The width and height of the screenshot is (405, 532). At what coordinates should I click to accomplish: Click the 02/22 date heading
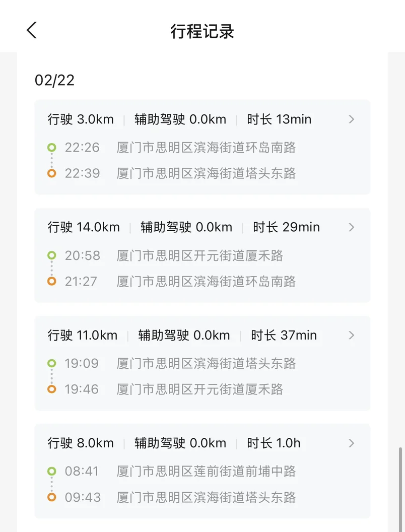54,80
